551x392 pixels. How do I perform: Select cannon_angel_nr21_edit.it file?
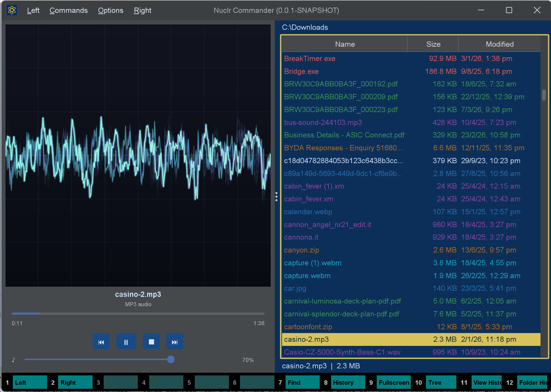411,224
